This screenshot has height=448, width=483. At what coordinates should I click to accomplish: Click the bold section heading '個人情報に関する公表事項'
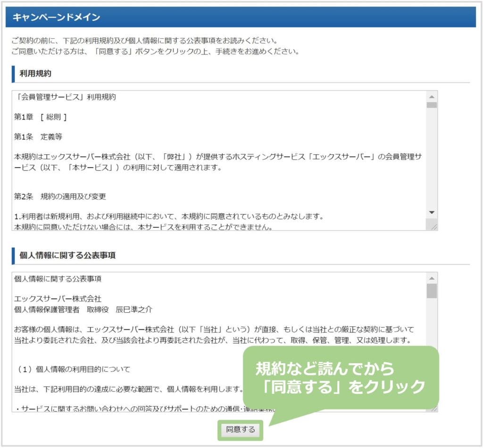(x=67, y=255)
